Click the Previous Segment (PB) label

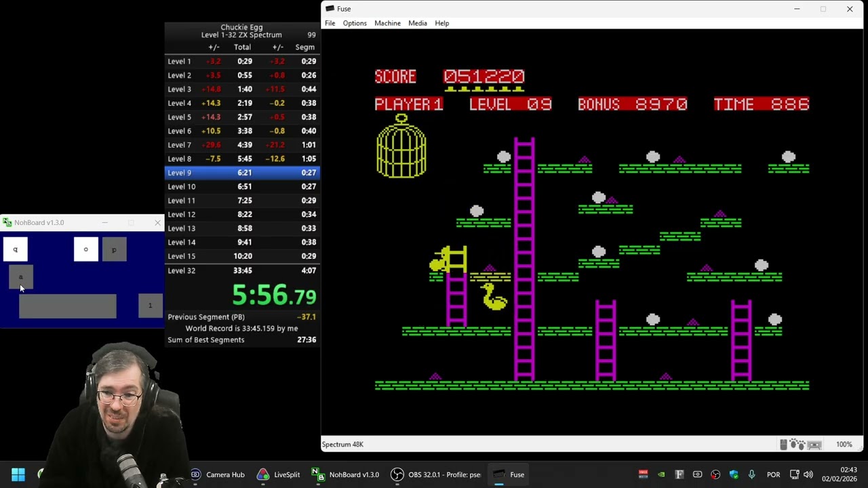tap(206, 317)
